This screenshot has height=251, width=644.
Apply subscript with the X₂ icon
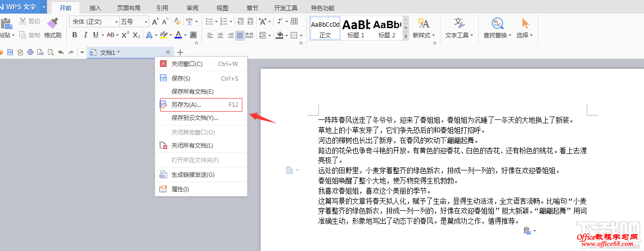[x=137, y=35]
